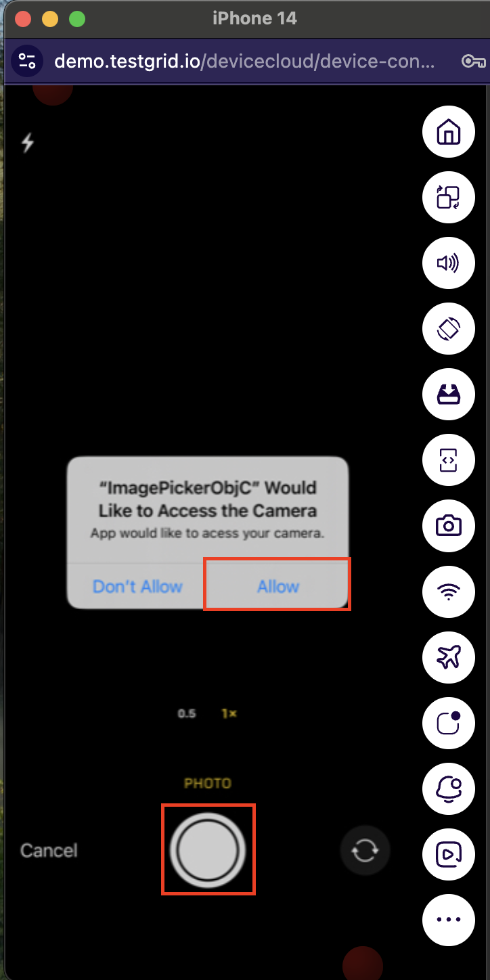The height and width of the screenshot is (980, 490).
Task: Select the 0.5 zoom level
Action: pos(187,713)
